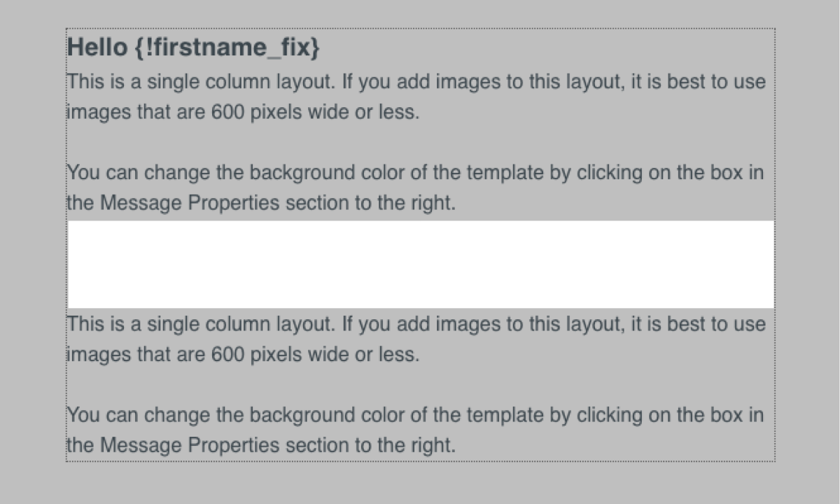
Task: Select the empty white content block
Action: tap(421, 265)
